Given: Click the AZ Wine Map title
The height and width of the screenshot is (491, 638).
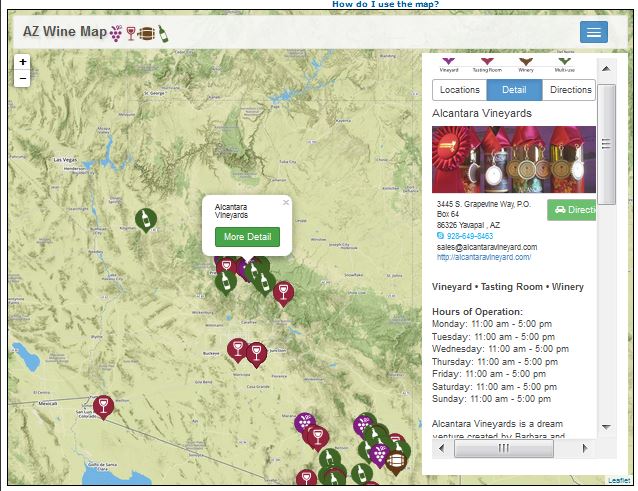Looking at the screenshot, I should tap(65, 31).
